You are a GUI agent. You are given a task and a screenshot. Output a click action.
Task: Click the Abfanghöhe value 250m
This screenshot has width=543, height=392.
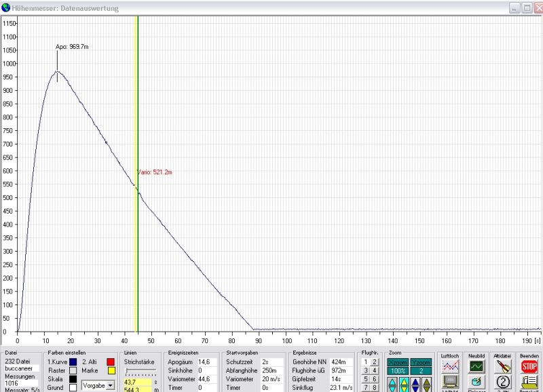[272, 370]
